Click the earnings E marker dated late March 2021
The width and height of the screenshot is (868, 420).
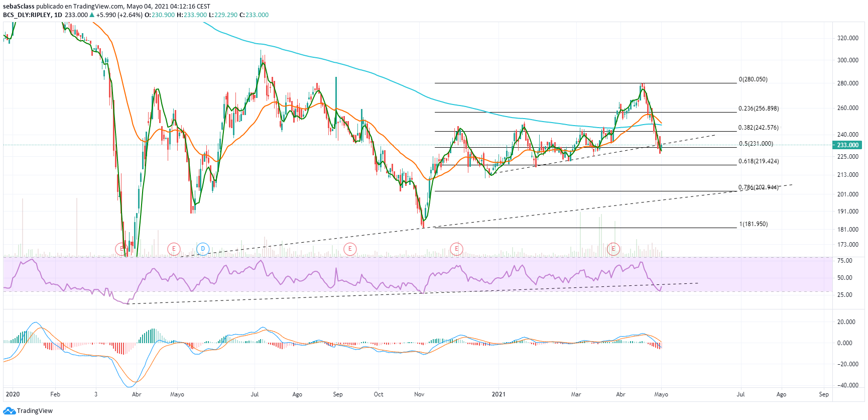point(613,249)
